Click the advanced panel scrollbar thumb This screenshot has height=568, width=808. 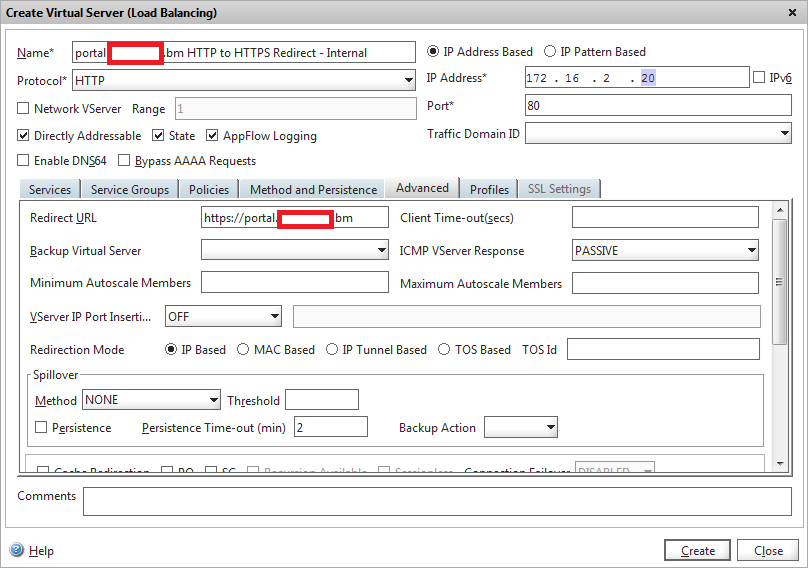click(779, 281)
